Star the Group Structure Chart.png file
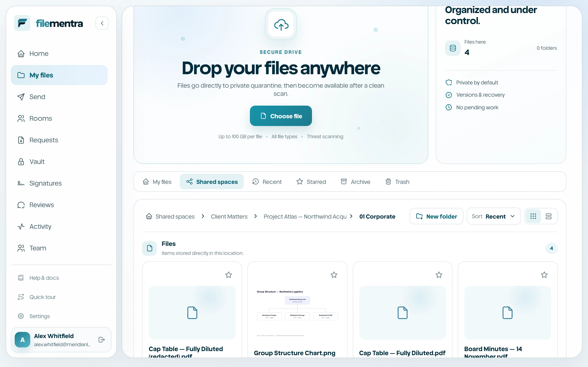 334,275
